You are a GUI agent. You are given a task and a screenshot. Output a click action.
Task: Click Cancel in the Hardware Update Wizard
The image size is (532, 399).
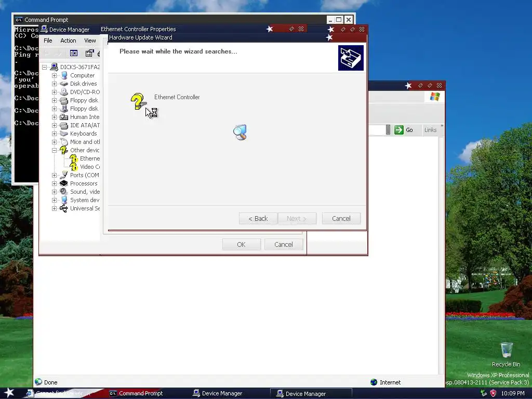point(341,219)
